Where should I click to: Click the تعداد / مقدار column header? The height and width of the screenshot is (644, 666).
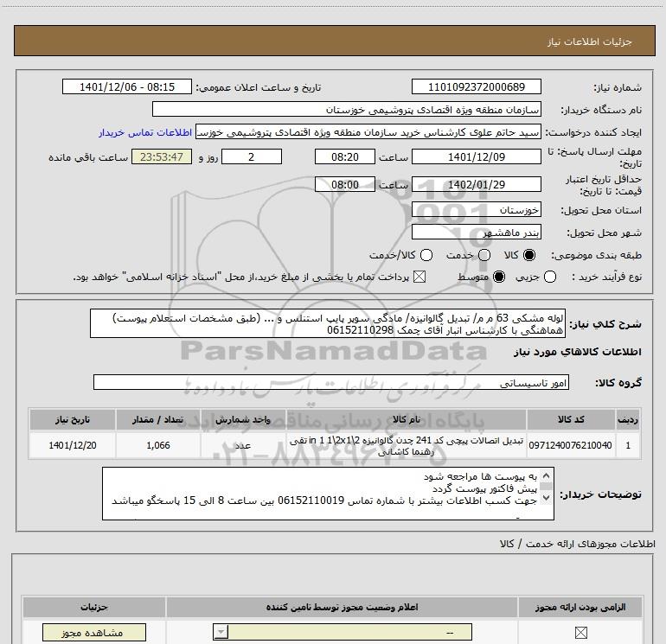tap(157, 420)
